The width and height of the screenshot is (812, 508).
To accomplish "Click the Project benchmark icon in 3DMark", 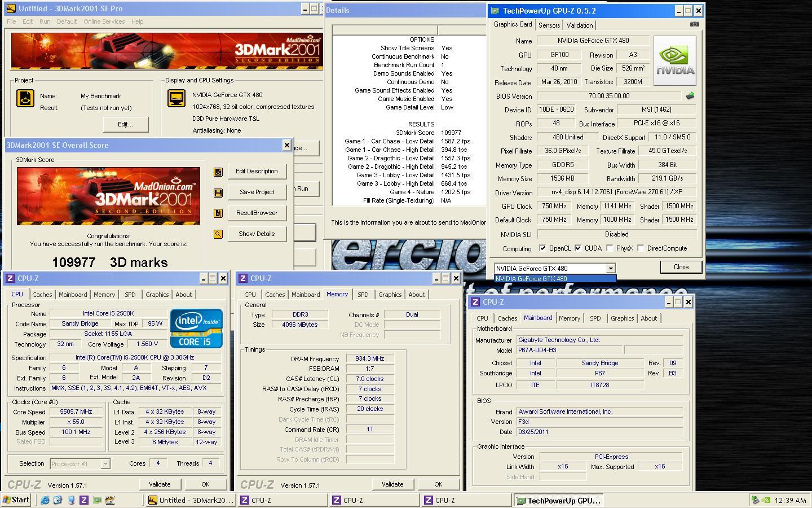I will coord(25,98).
